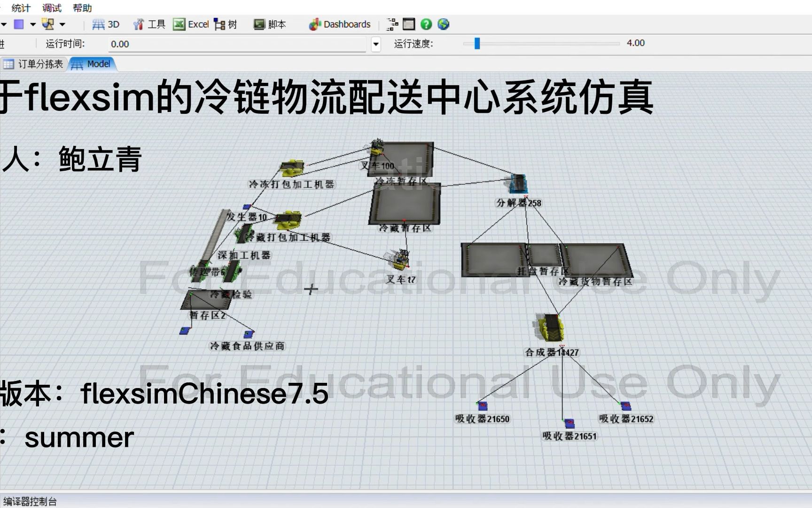The height and width of the screenshot is (508, 812).
Task: Click the 4.00 run speed value
Action: click(x=635, y=43)
